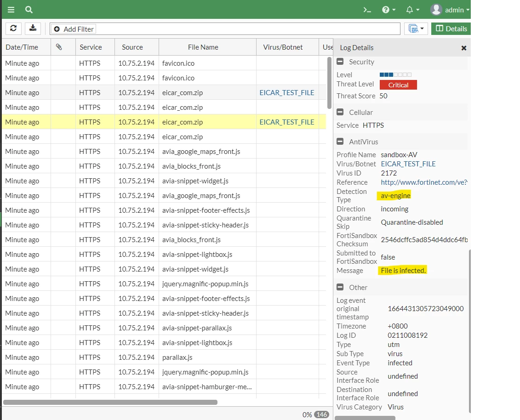Sort by Source column header
520x420 pixels.
coord(137,47)
